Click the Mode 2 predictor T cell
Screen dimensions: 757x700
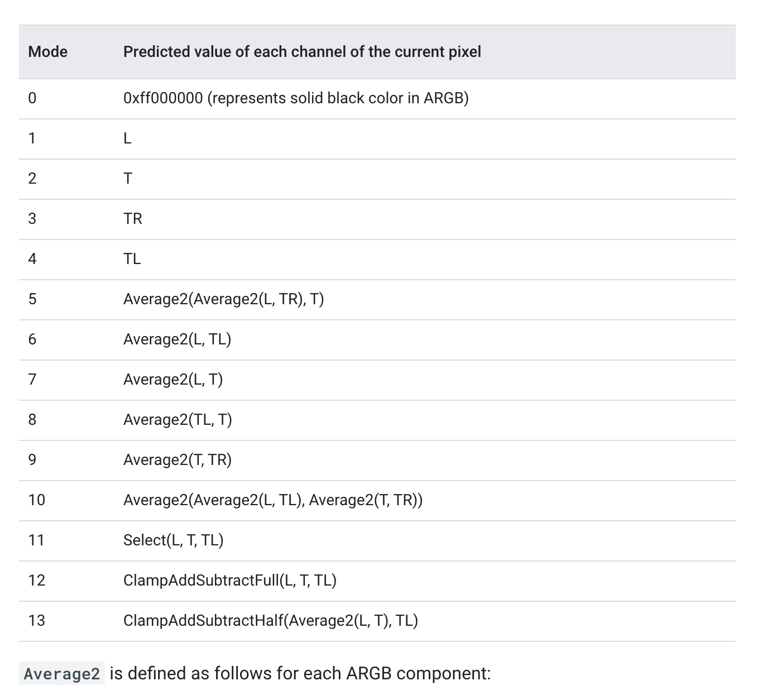[x=128, y=179]
